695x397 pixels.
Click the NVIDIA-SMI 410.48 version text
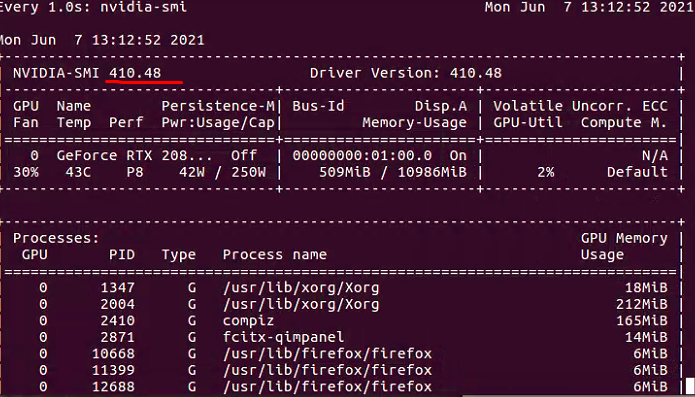[x=87, y=73]
